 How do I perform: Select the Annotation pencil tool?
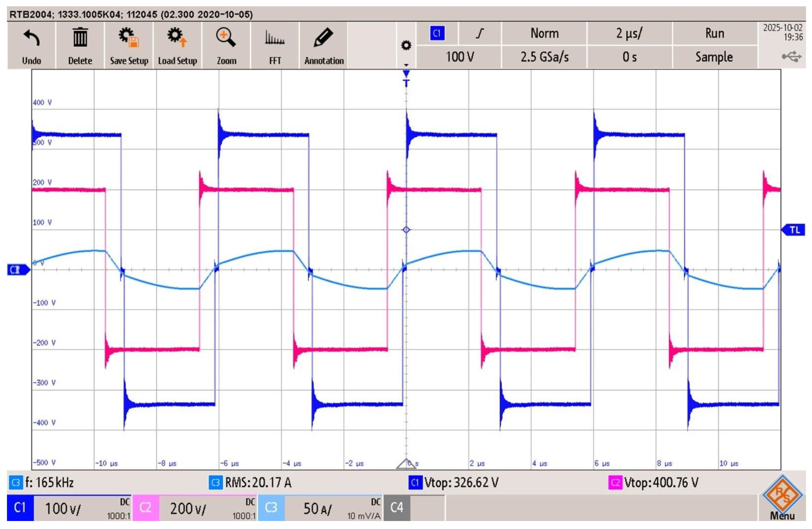[324, 38]
